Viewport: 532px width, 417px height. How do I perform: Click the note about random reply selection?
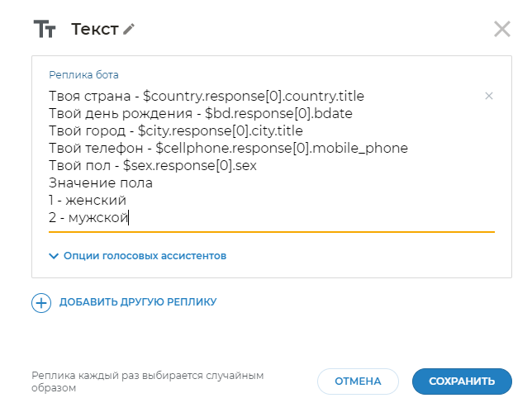tap(147, 381)
